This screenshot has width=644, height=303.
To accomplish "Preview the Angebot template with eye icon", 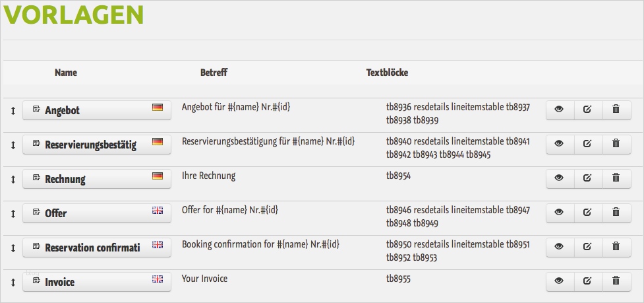I will tap(560, 110).
